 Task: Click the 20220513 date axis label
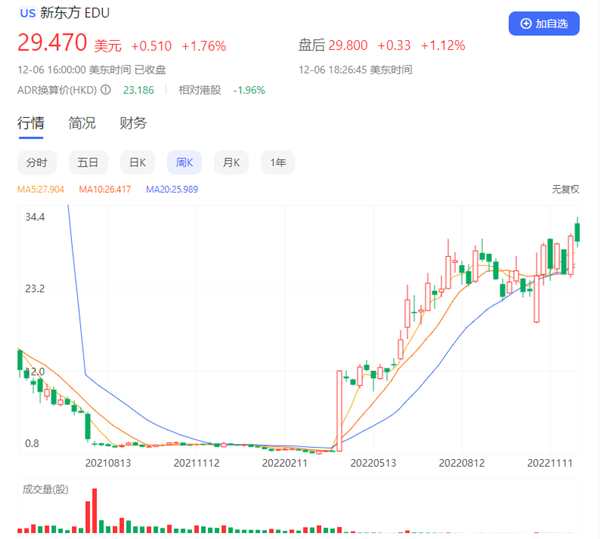tap(373, 463)
